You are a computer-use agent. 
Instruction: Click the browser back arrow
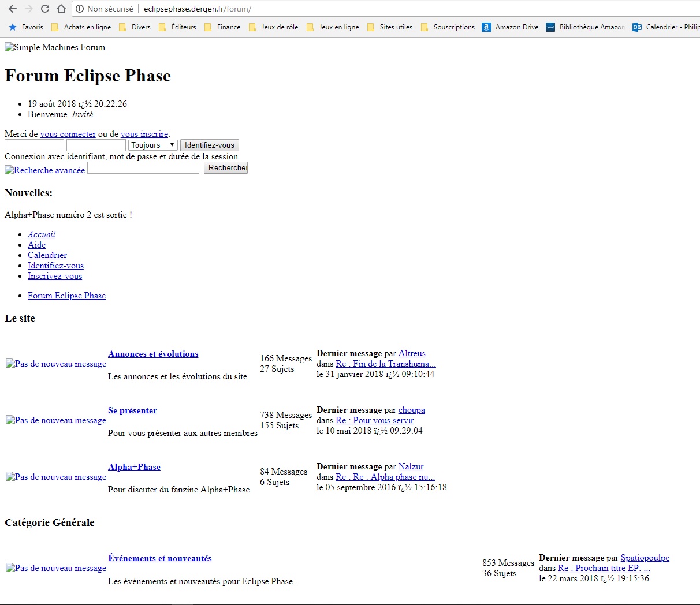pyautogui.click(x=13, y=9)
